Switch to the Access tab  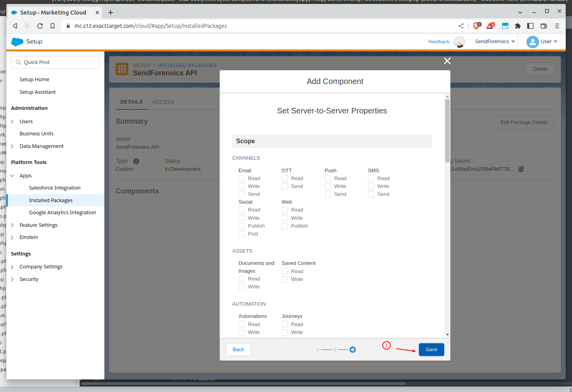coord(163,102)
